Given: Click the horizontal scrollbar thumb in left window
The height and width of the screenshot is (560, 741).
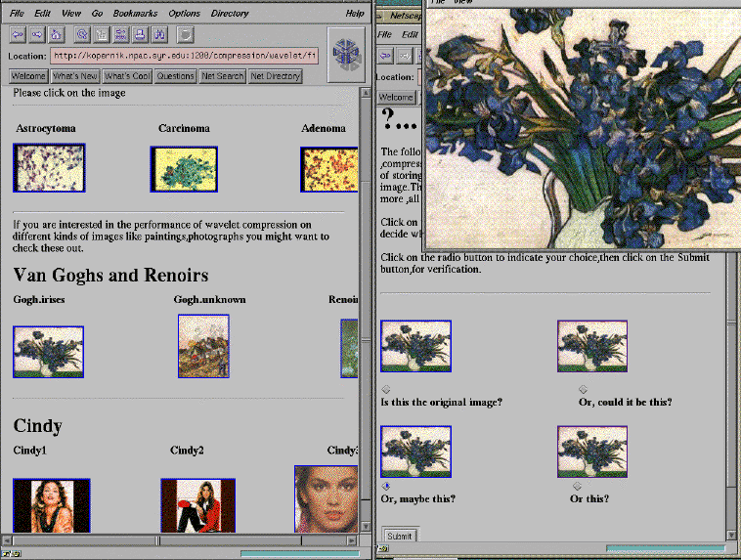Looking at the screenshot, I should click(157, 540).
